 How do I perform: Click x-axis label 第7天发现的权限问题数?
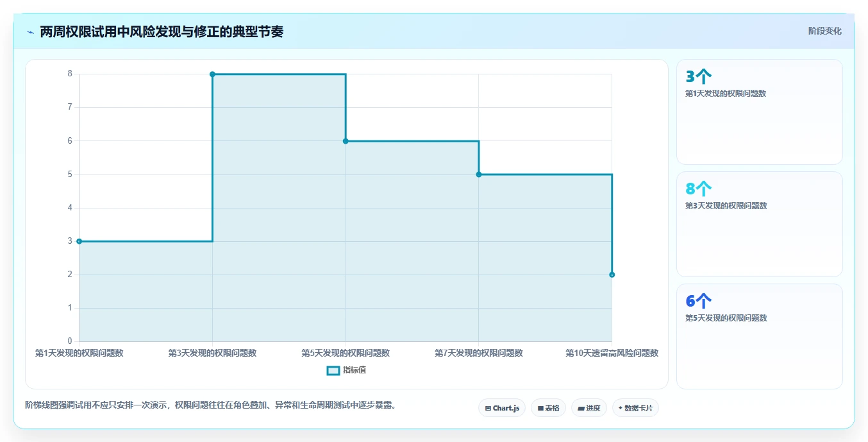[x=479, y=353]
